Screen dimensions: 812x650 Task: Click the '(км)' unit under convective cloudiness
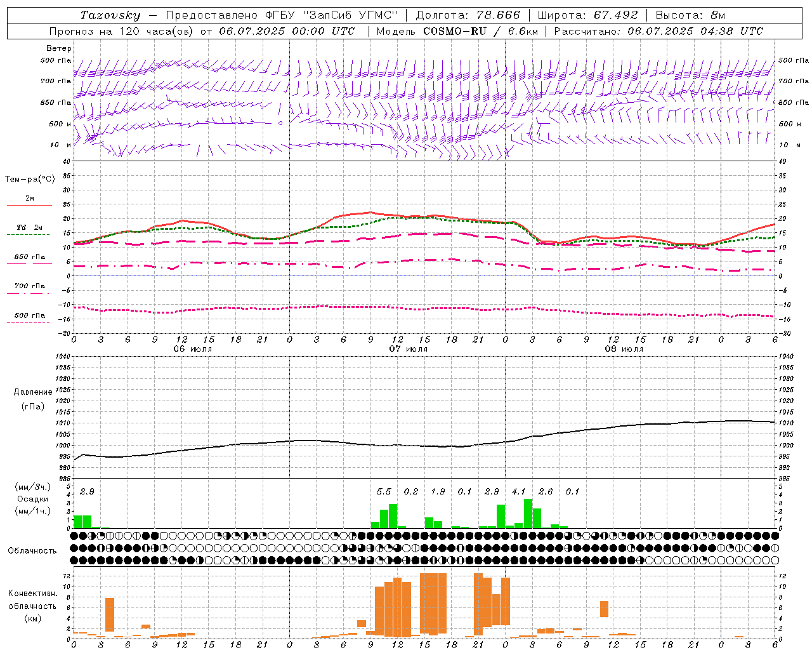pyautogui.click(x=33, y=618)
